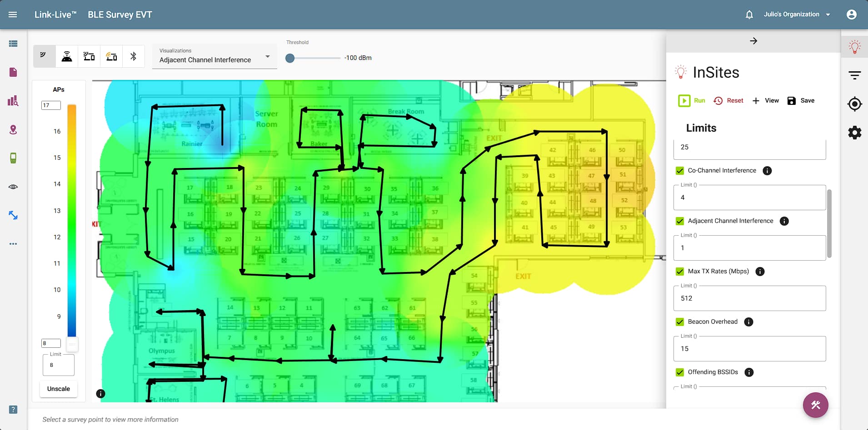Viewport: 868px width, 430px height.
Task: Click the user account avatar icon
Action: point(852,15)
